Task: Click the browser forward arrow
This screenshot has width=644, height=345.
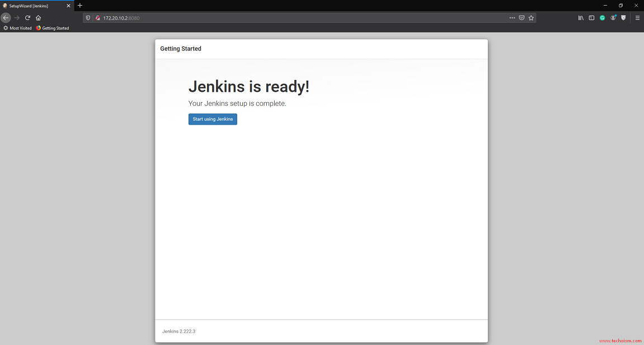Action: [17, 18]
